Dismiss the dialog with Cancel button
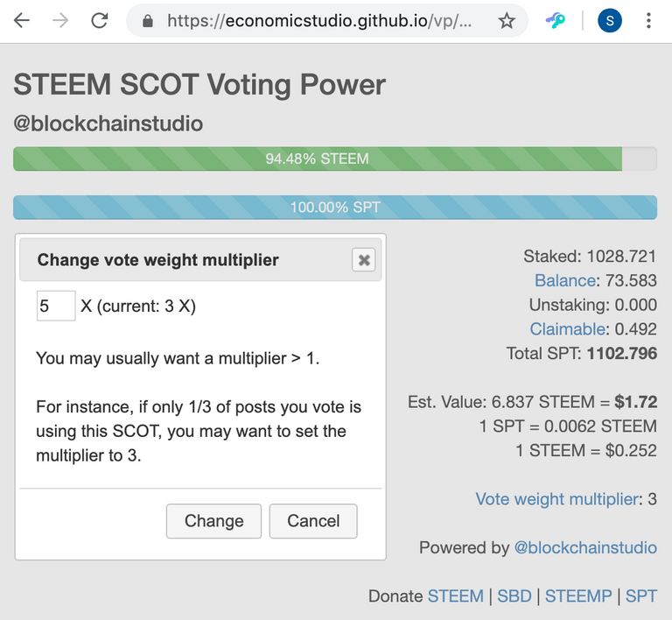 [313, 521]
